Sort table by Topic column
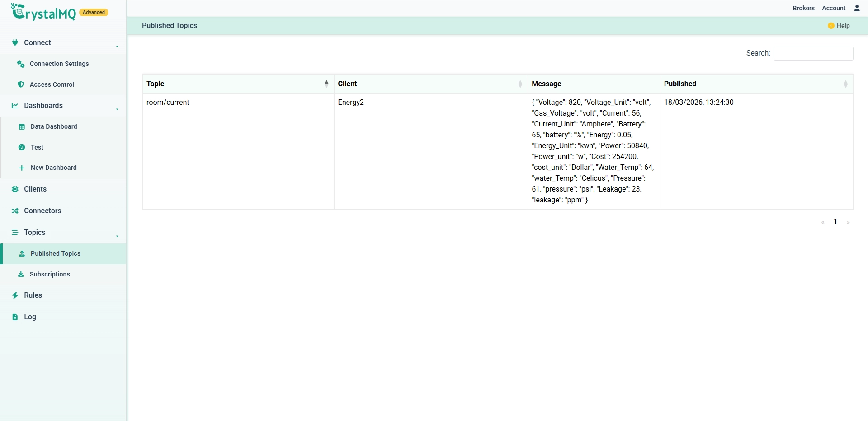The image size is (868, 421). point(238,84)
